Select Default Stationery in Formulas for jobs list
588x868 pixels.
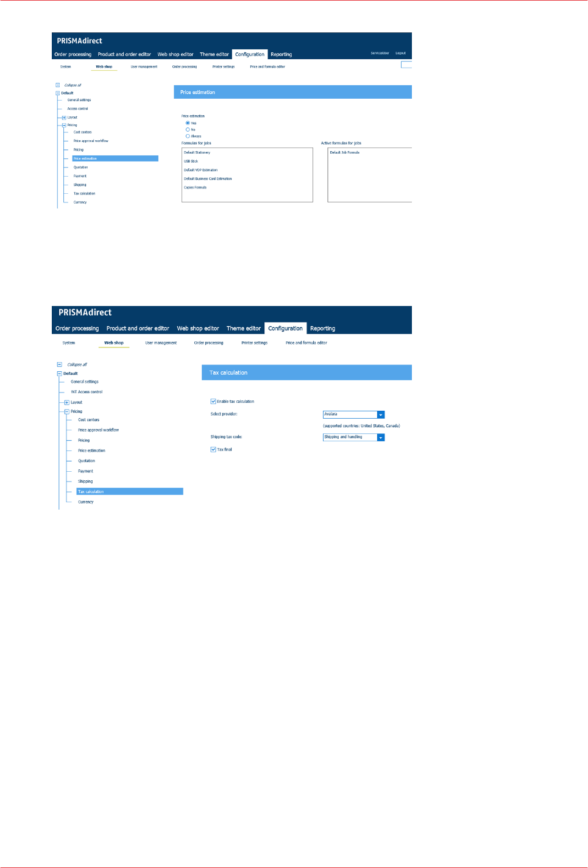[x=197, y=152]
